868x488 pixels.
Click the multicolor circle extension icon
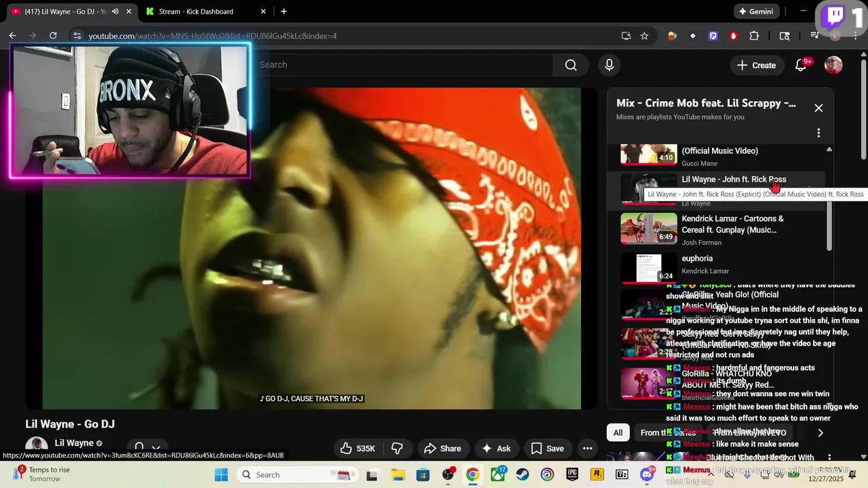click(672, 36)
